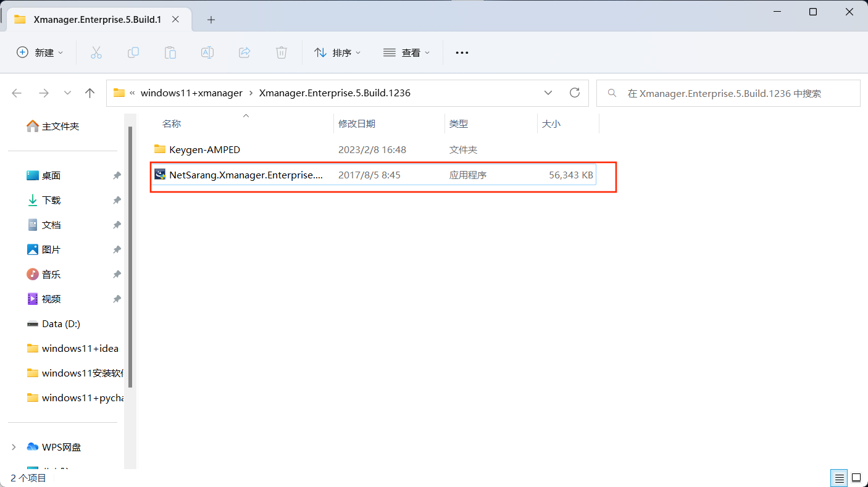Click the Cut scissors icon
868x487 pixels.
point(96,53)
